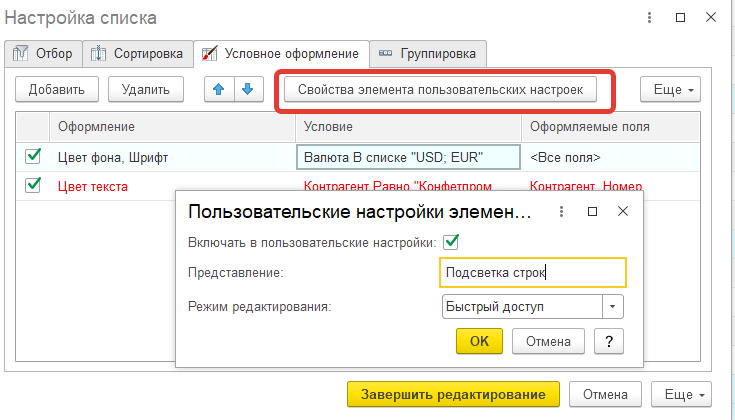
Task: Select the red Цвет текста cell
Action: [x=172, y=187]
